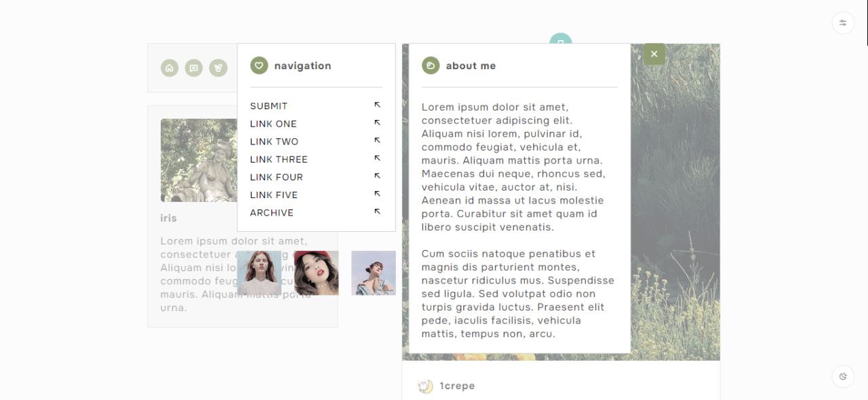Go to the ARCHIVE link

(272, 212)
